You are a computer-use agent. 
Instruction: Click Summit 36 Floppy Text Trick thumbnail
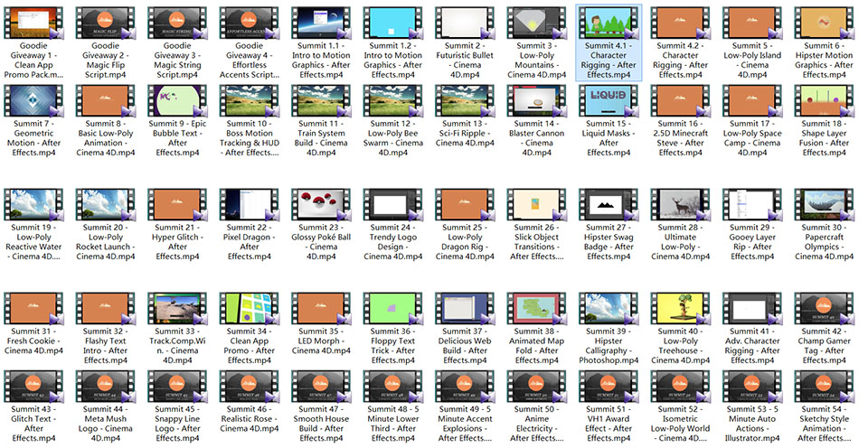click(x=392, y=309)
